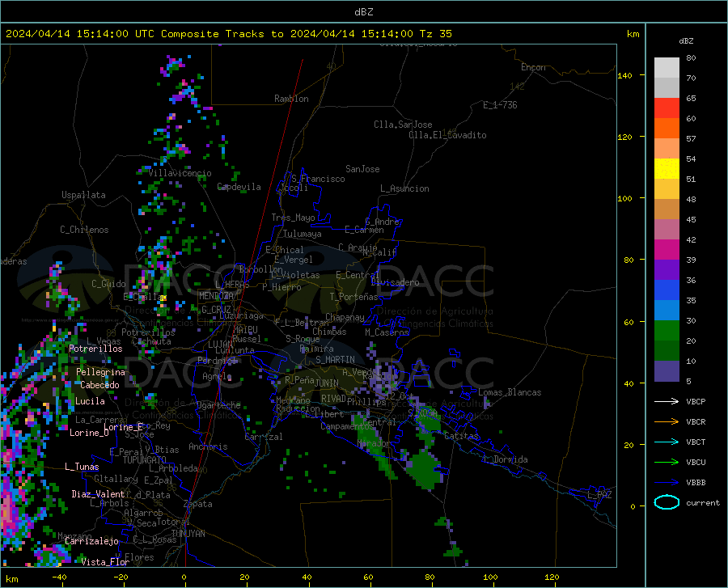
Task: Click the MENDOZA city label on the map
Action: tap(216, 296)
